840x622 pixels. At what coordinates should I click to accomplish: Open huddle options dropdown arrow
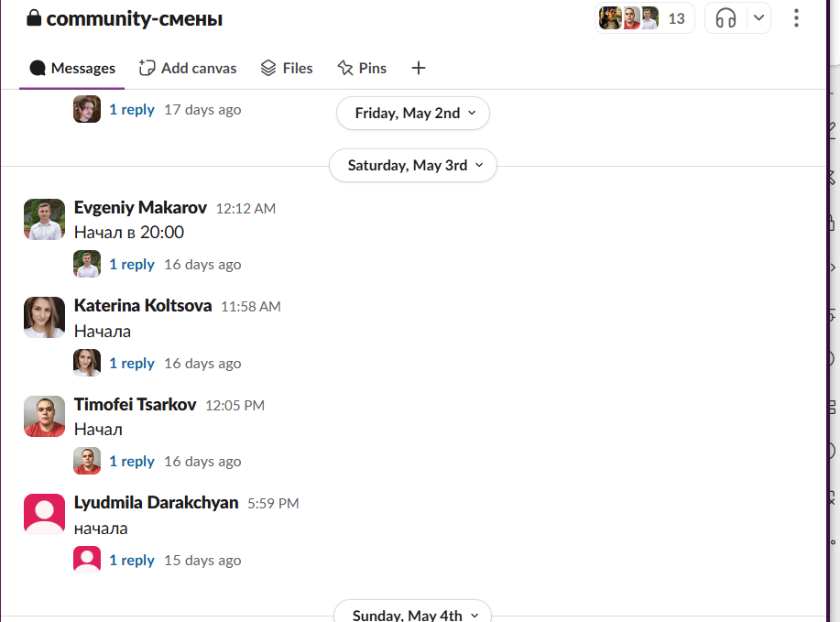click(x=758, y=18)
